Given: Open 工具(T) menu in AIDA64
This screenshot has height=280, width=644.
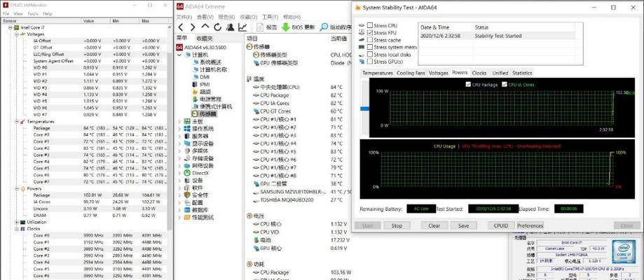Looking at the screenshot, I should coord(270,17).
